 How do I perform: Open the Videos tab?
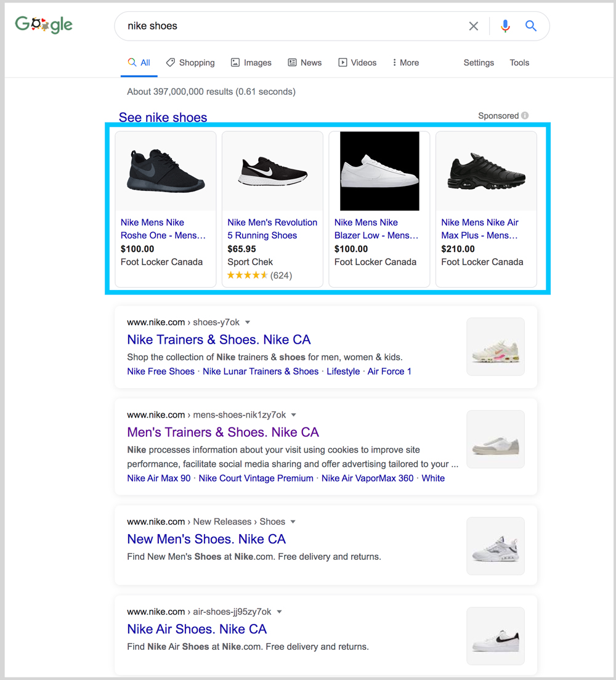(x=357, y=62)
